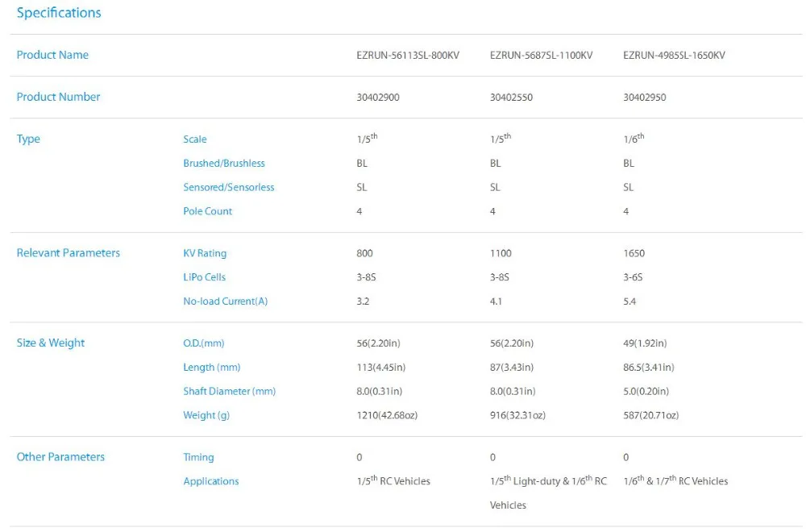Click the Other Parameters section label
Viewport: 806px width, 532px height.
pyautogui.click(x=60, y=457)
